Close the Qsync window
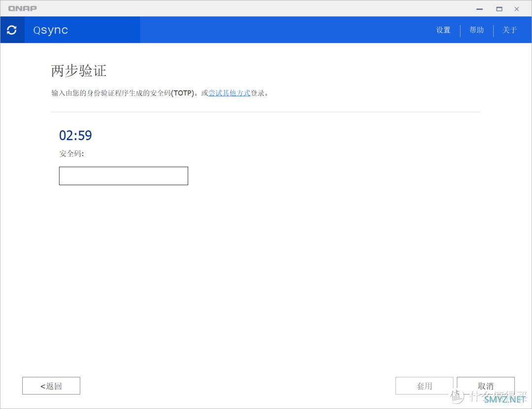Viewport: 532px width, 409px height. (x=516, y=9)
